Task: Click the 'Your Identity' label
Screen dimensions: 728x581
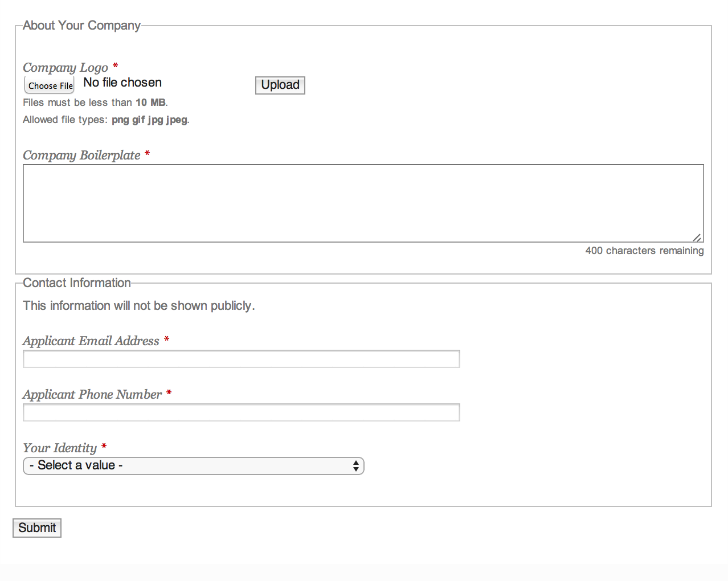Action: click(60, 448)
